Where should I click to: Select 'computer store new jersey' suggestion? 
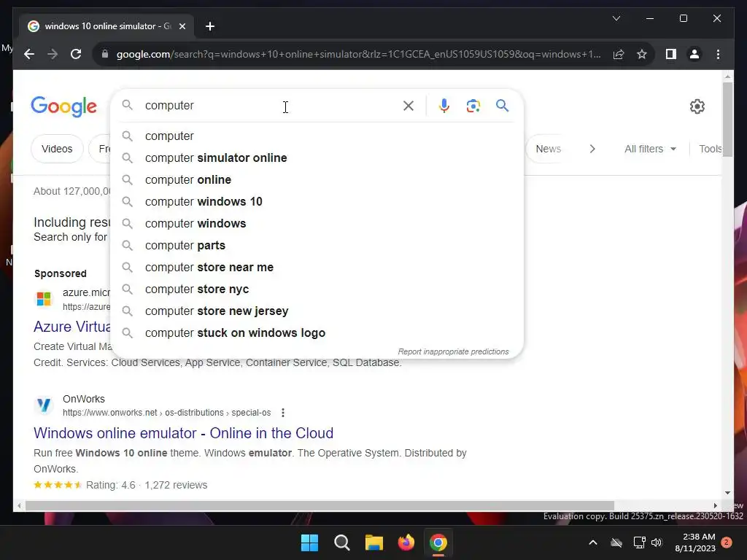click(x=317, y=311)
